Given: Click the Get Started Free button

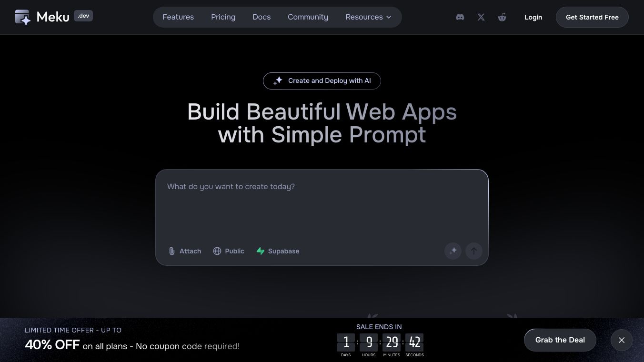Looking at the screenshot, I should (592, 17).
